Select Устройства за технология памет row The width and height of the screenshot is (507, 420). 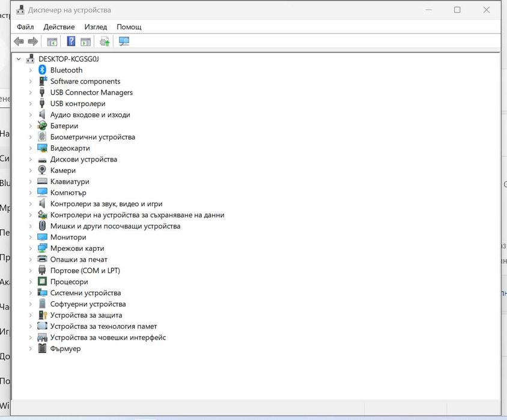(x=103, y=326)
